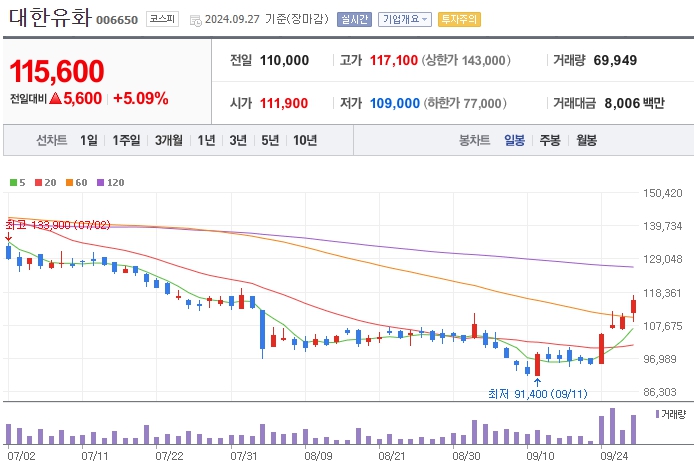Click the 실시간 real-time badge
Screen dimensions: 694x472
tap(354, 19)
